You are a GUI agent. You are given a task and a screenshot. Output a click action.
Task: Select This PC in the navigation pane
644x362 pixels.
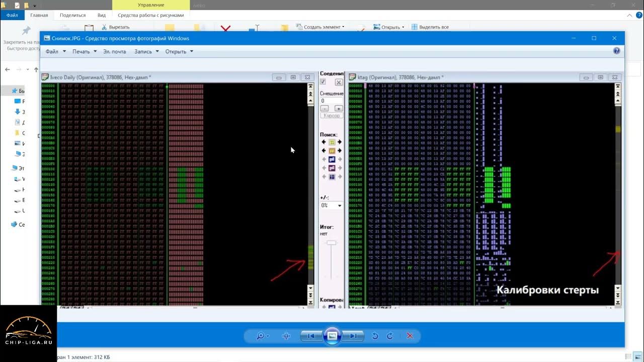click(x=18, y=168)
